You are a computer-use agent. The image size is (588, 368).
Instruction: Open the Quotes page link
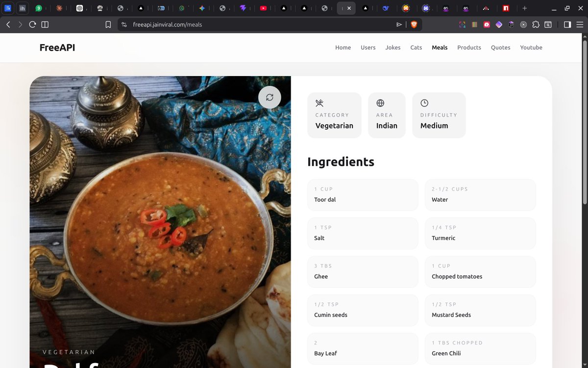pos(500,48)
